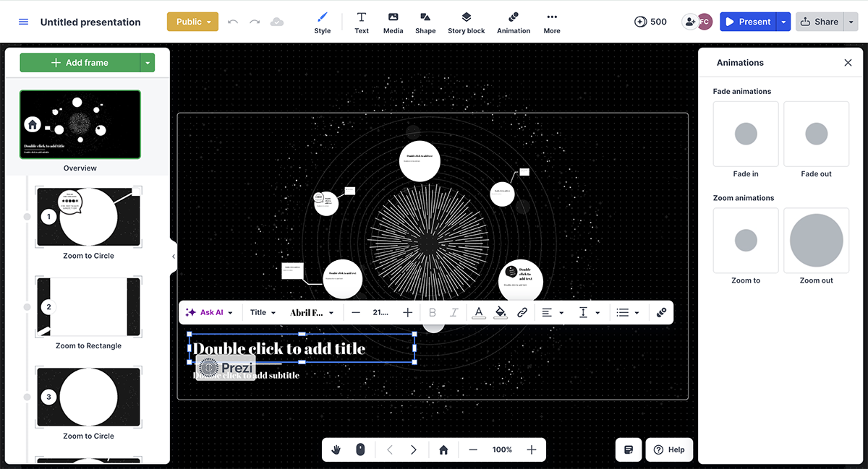Click the font size value field

pyautogui.click(x=381, y=313)
